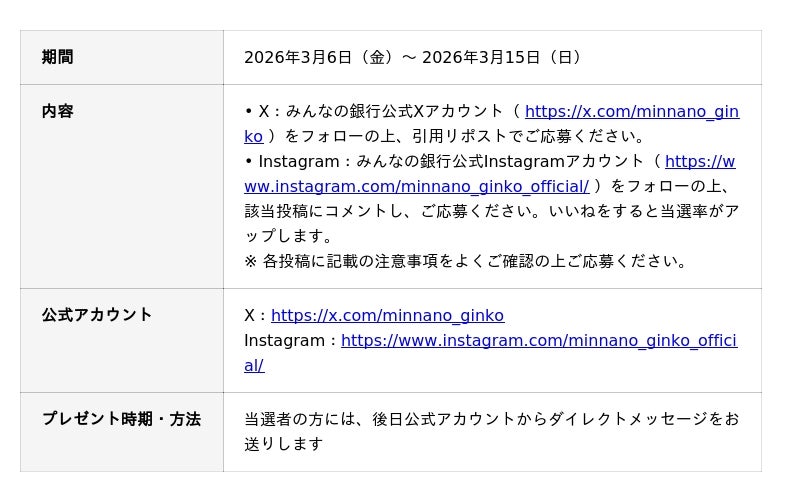Open the X account link in the 内容 row
800x502 pixels.
pyautogui.click(x=631, y=112)
